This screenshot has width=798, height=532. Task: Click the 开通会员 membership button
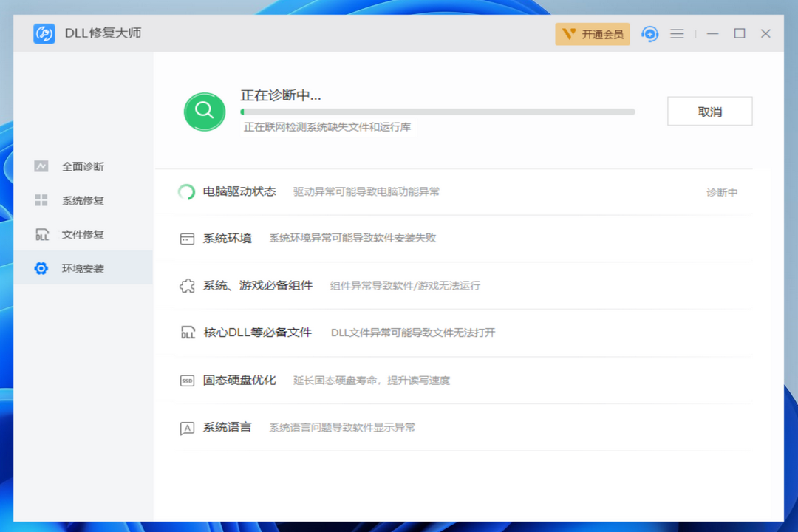[593, 33]
